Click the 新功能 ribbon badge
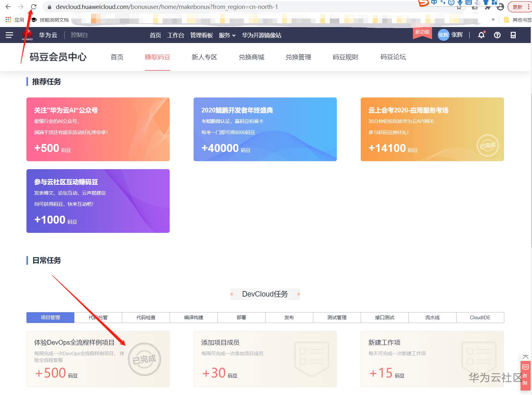 (422, 32)
